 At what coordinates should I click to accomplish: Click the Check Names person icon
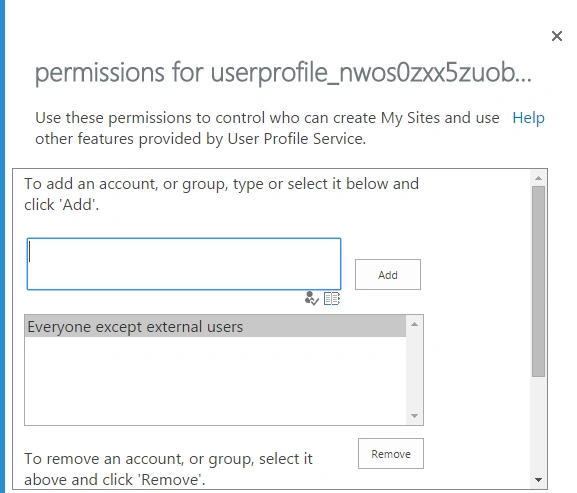click(311, 298)
